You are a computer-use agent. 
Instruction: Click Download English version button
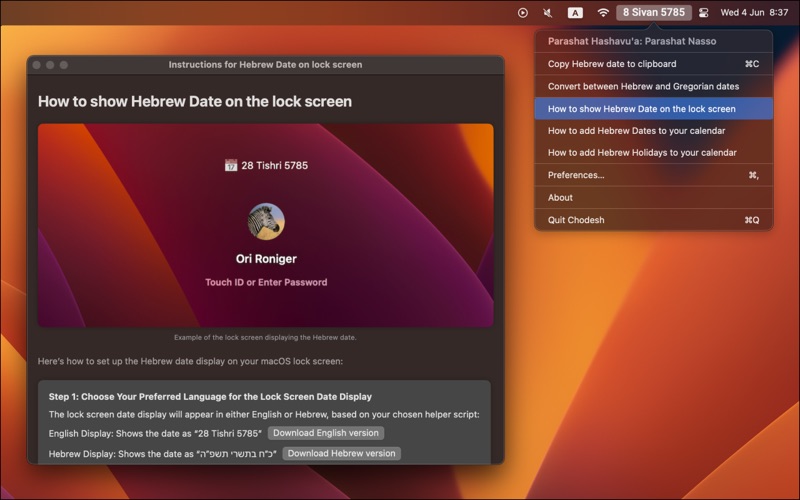click(326, 433)
